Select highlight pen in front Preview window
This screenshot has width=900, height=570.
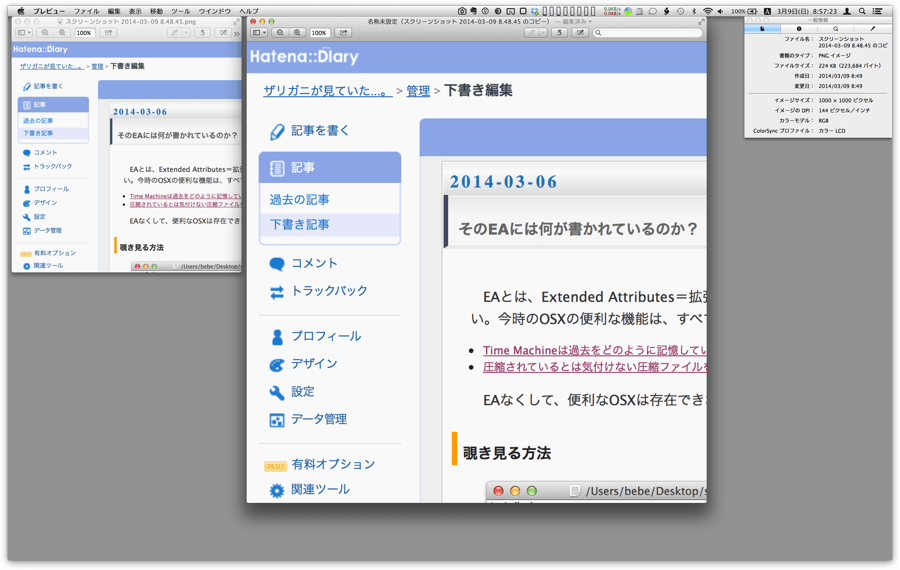(532, 33)
